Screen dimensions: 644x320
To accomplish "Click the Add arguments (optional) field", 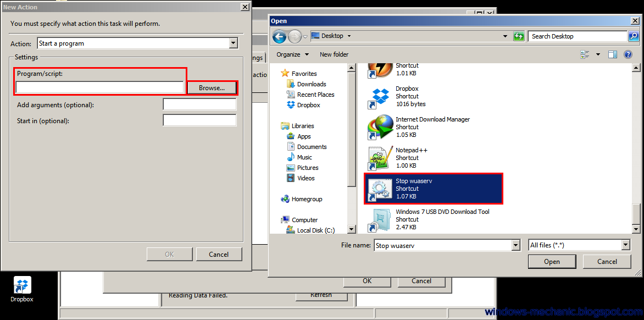I will tap(199, 104).
